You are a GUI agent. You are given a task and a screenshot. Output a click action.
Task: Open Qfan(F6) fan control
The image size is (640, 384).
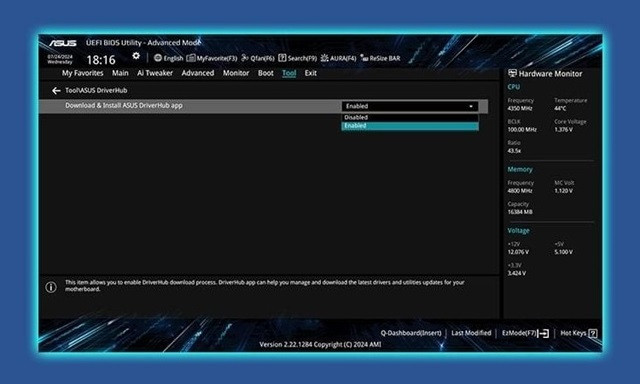(x=258, y=58)
